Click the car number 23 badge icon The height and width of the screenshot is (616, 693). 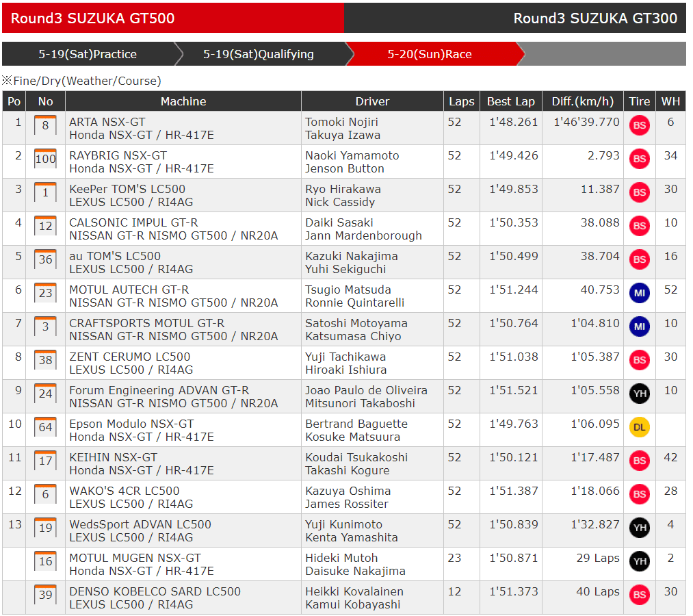click(45, 294)
